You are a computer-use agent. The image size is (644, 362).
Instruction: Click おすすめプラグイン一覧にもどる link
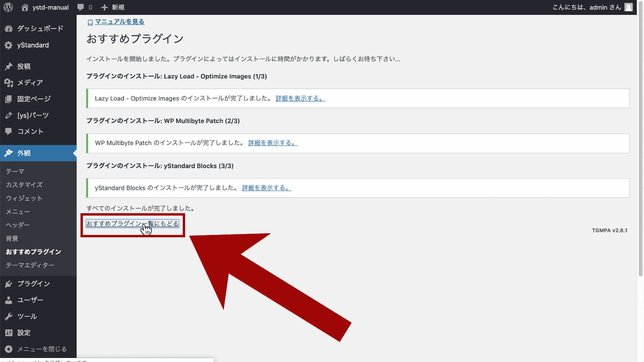pos(132,223)
